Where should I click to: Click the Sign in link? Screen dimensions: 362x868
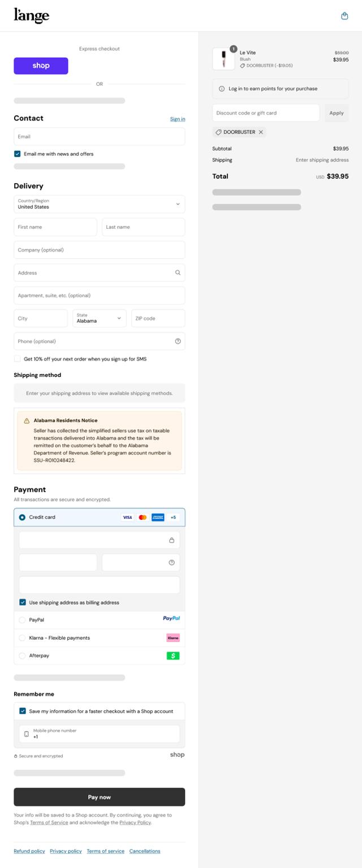(x=178, y=119)
